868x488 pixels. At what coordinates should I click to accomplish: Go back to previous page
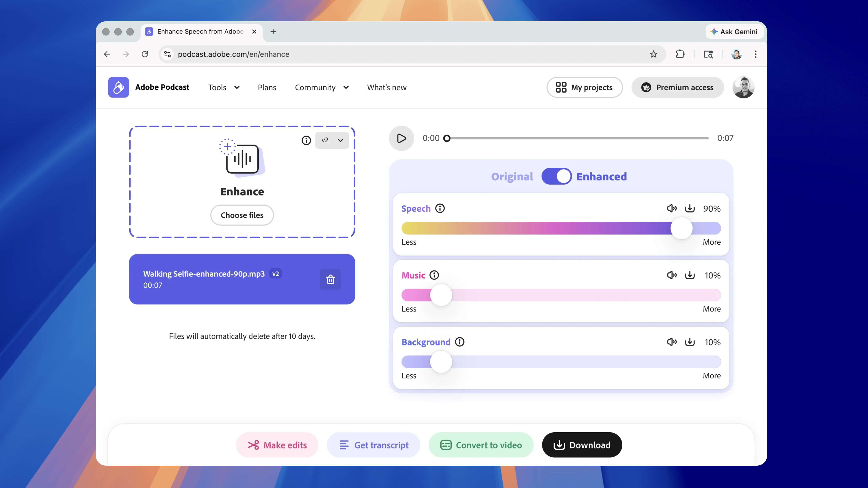tap(107, 54)
